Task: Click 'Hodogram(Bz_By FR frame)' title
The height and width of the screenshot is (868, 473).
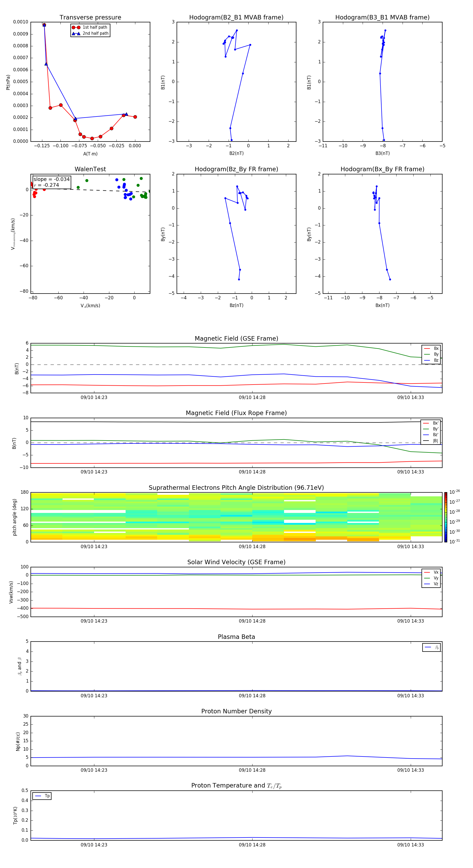Action: click(x=236, y=169)
